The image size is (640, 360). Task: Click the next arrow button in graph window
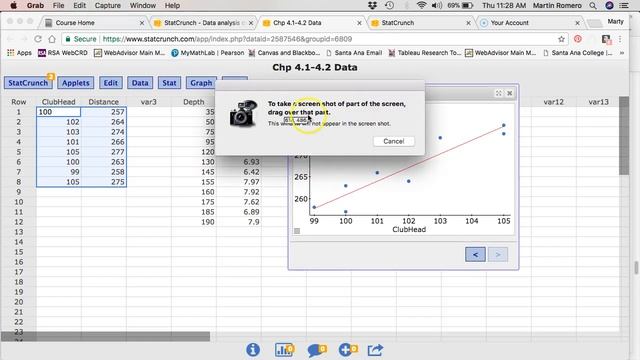point(498,255)
